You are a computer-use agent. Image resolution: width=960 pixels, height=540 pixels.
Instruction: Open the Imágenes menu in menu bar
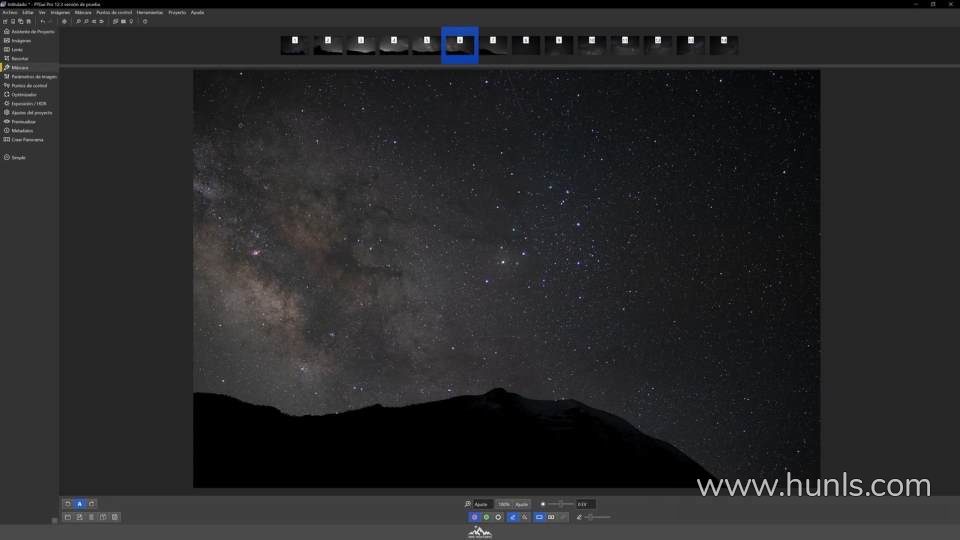pos(60,12)
